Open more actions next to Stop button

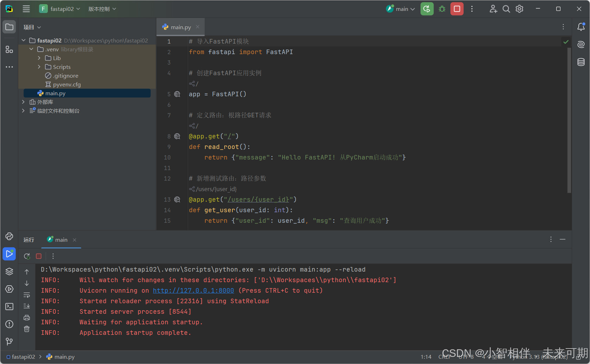472,9
